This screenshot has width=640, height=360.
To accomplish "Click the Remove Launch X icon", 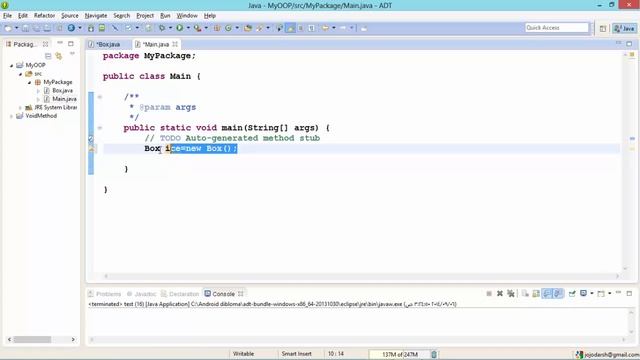I will (500, 293).
